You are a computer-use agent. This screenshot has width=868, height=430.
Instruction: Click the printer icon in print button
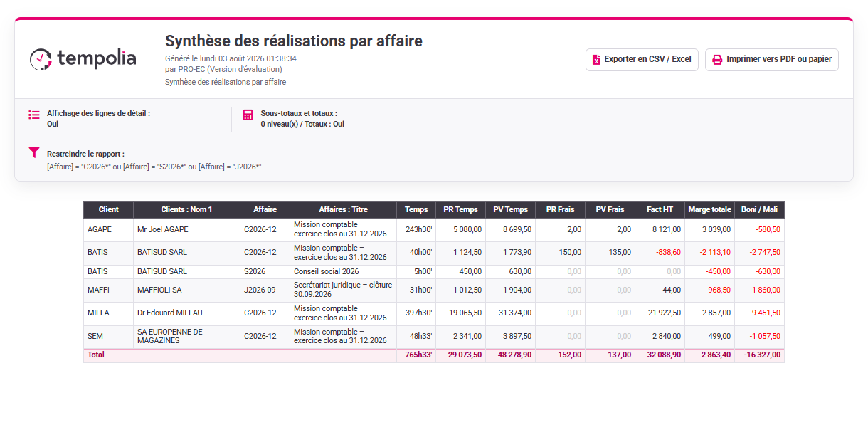click(x=717, y=60)
